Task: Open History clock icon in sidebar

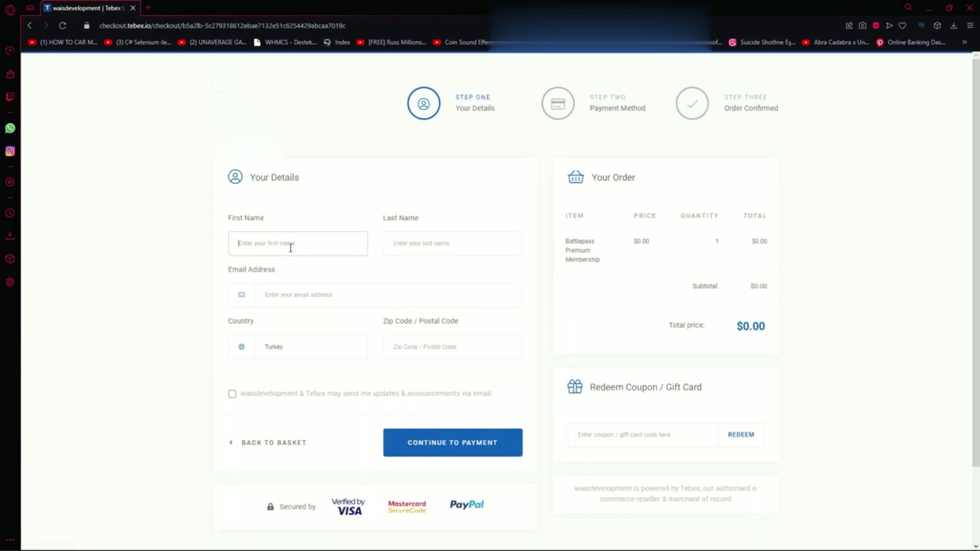Action: click(x=10, y=213)
